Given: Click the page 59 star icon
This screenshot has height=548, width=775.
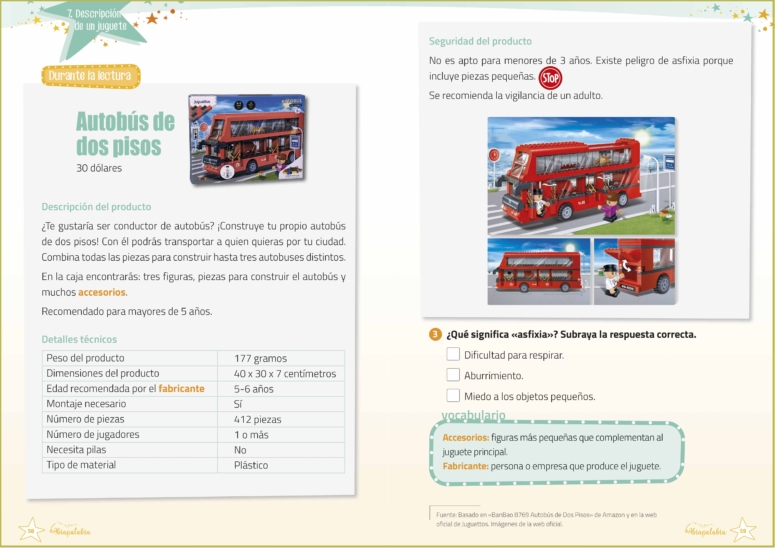Looking at the screenshot, I should [x=743, y=530].
